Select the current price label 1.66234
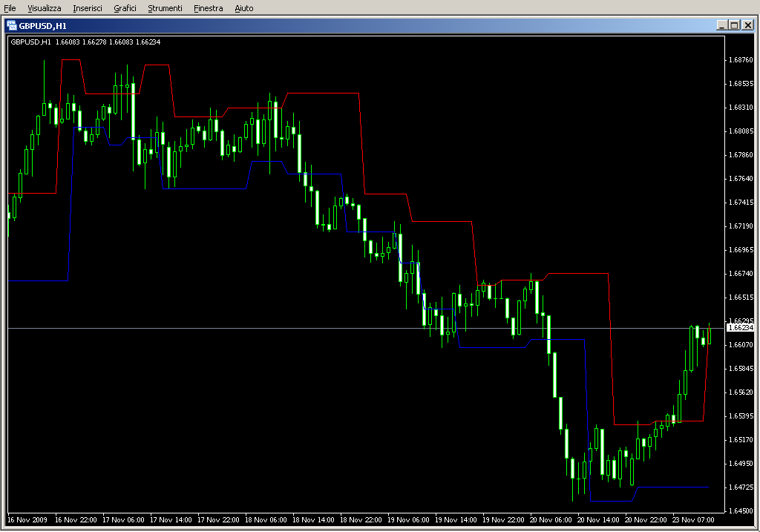 pos(740,327)
